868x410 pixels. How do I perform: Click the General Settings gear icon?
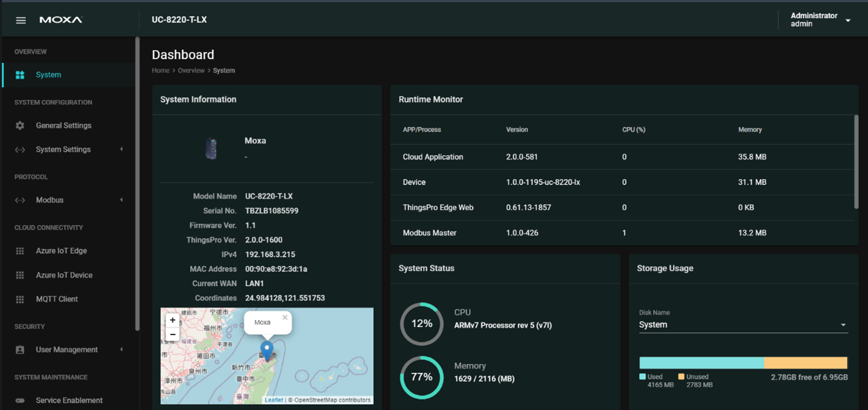20,126
